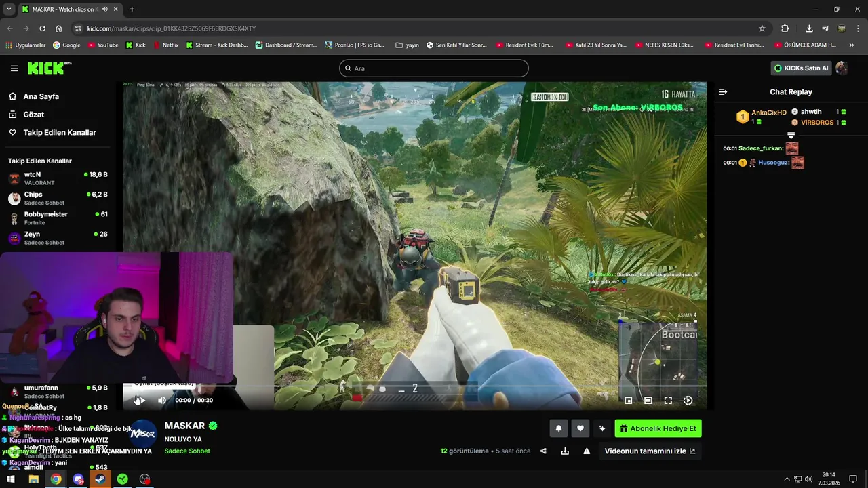Image resolution: width=868 pixels, height=488 pixels.
Task: Open the browser downloads icon
Action: [809, 28]
